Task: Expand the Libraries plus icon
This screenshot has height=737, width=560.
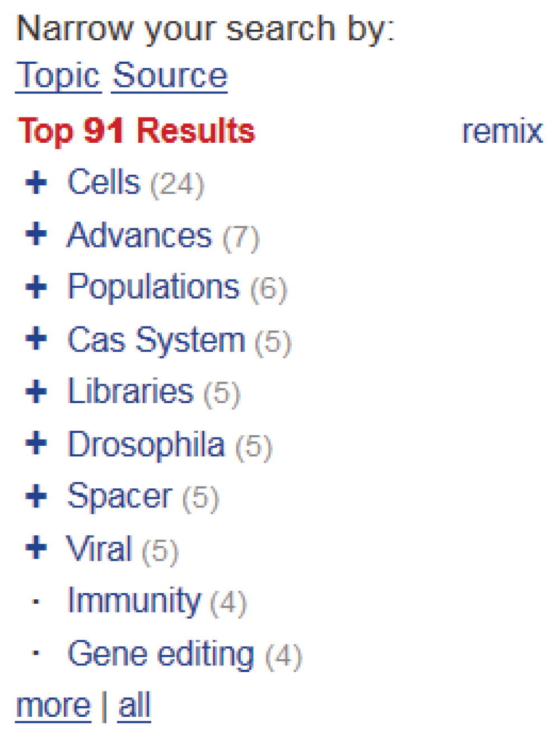Action: tap(36, 391)
